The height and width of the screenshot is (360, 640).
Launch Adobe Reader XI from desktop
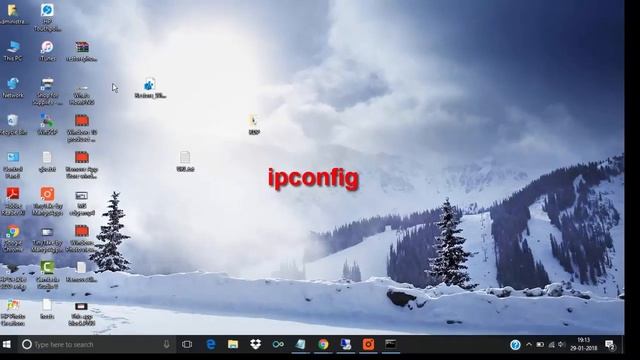point(13,201)
